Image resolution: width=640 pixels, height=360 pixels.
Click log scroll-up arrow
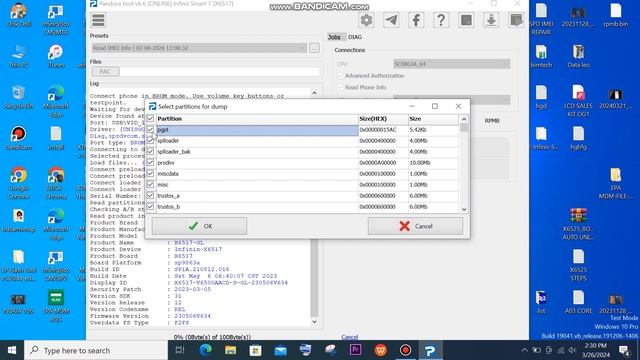314,93
